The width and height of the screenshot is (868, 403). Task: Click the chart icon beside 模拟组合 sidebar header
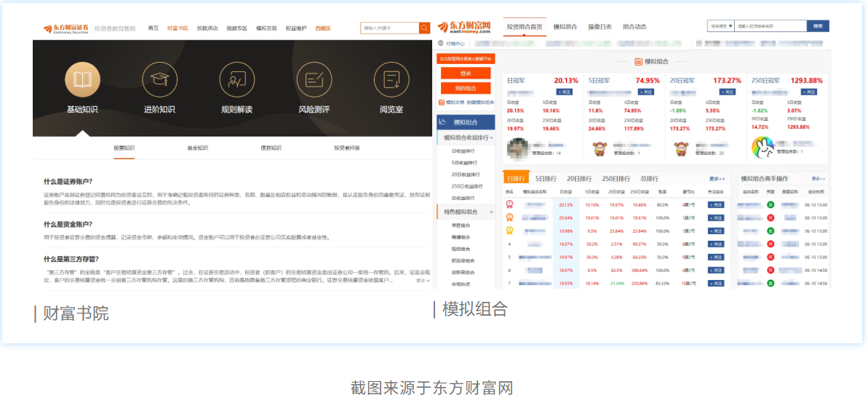pyautogui.click(x=442, y=122)
